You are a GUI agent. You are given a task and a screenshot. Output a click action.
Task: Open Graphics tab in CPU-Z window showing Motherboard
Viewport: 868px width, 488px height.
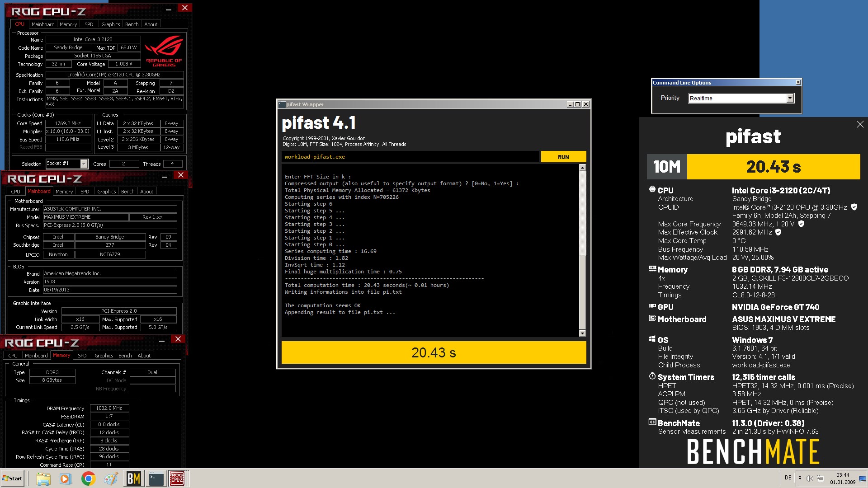click(x=107, y=192)
